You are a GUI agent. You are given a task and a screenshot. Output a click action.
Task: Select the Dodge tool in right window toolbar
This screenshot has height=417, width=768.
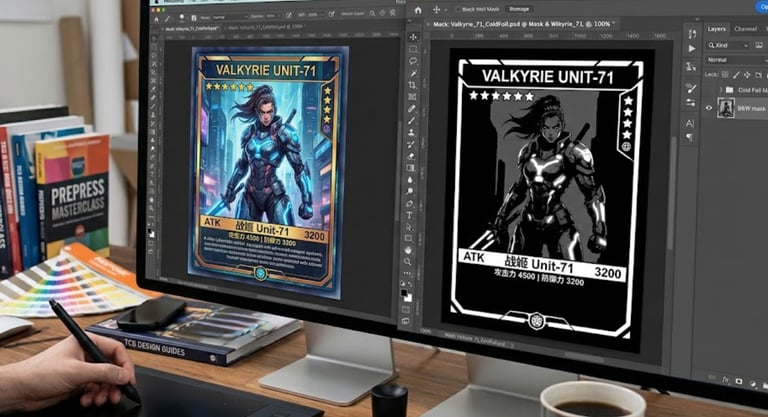[x=409, y=192]
